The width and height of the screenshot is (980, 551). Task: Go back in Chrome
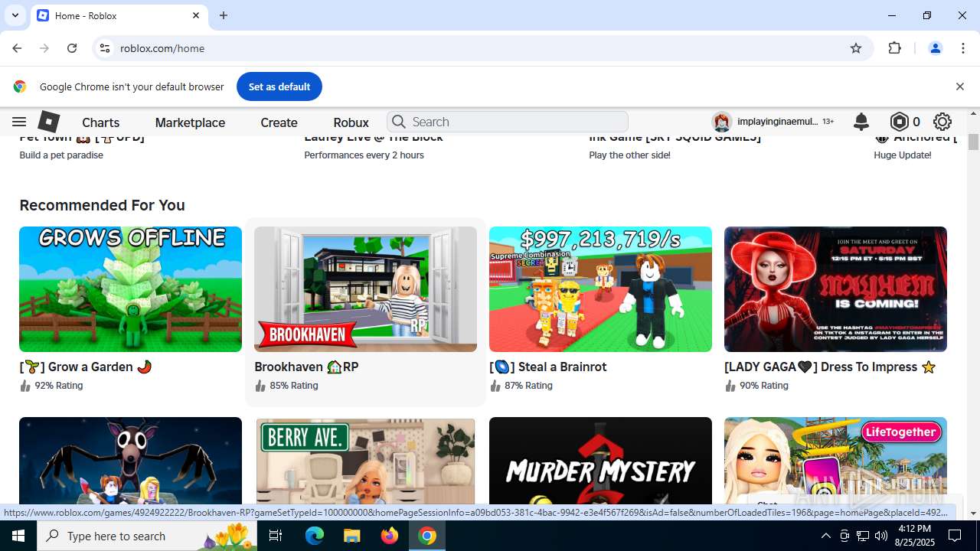point(17,48)
